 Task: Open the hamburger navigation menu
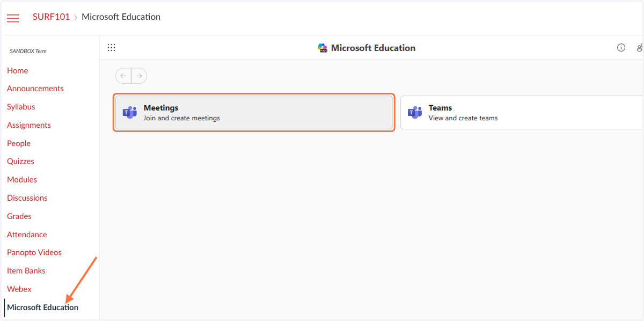(13, 18)
